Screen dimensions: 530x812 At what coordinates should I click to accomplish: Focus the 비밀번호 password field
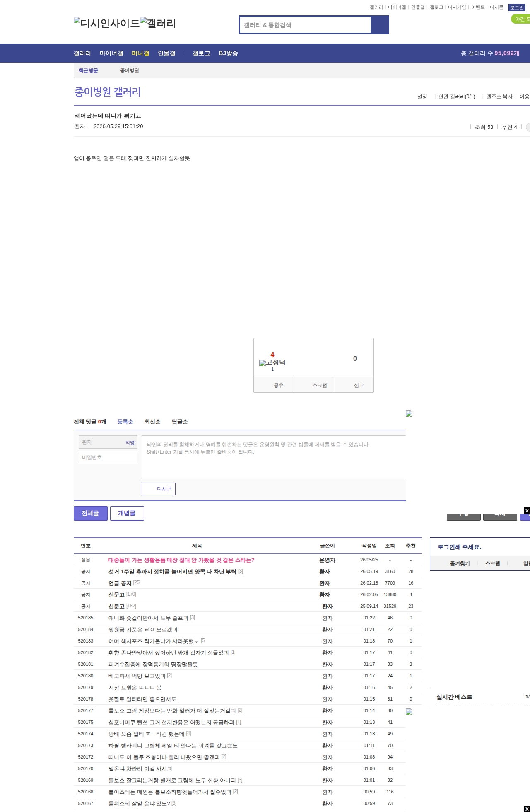coord(108,457)
